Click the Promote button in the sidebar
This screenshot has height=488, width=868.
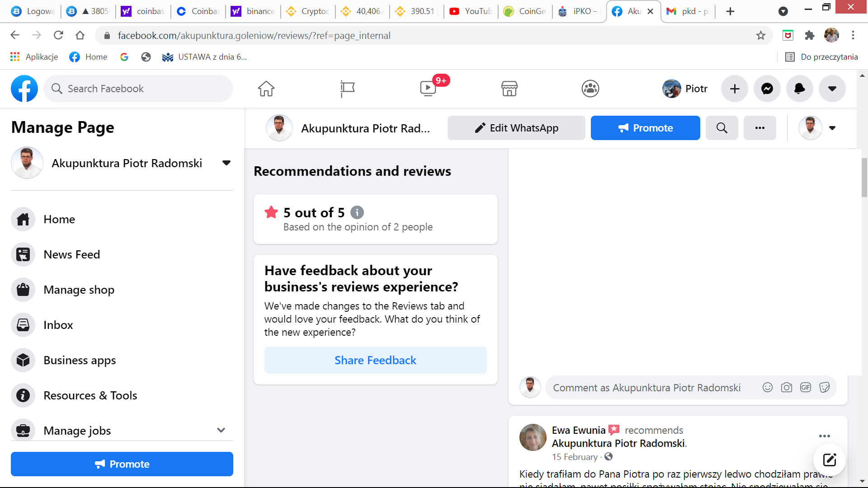click(x=122, y=464)
